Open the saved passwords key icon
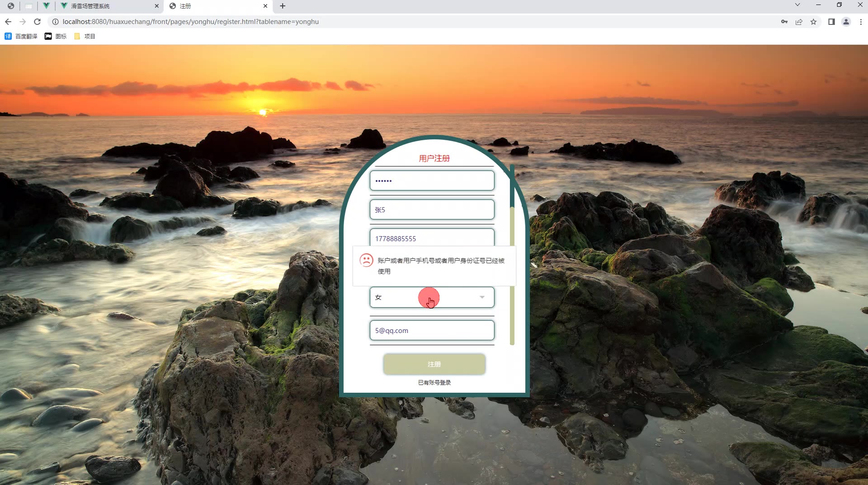The image size is (868, 485). (784, 22)
